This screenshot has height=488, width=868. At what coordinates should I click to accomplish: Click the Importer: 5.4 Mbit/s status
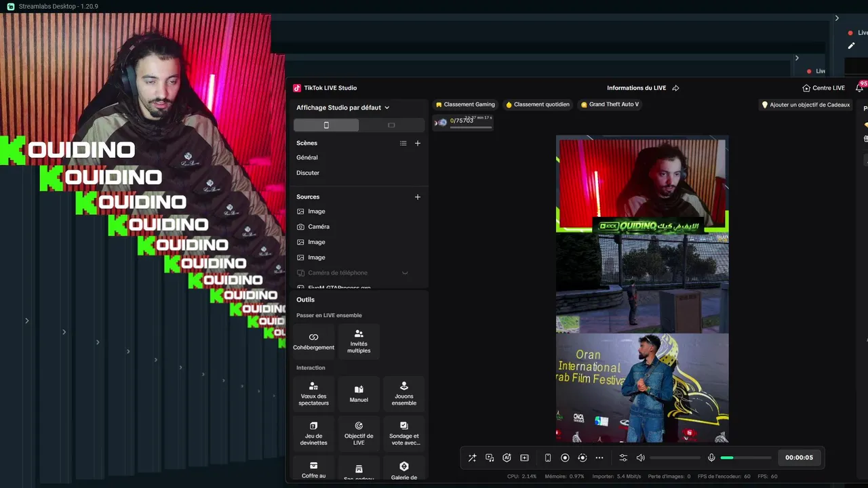(x=615, y=476)
